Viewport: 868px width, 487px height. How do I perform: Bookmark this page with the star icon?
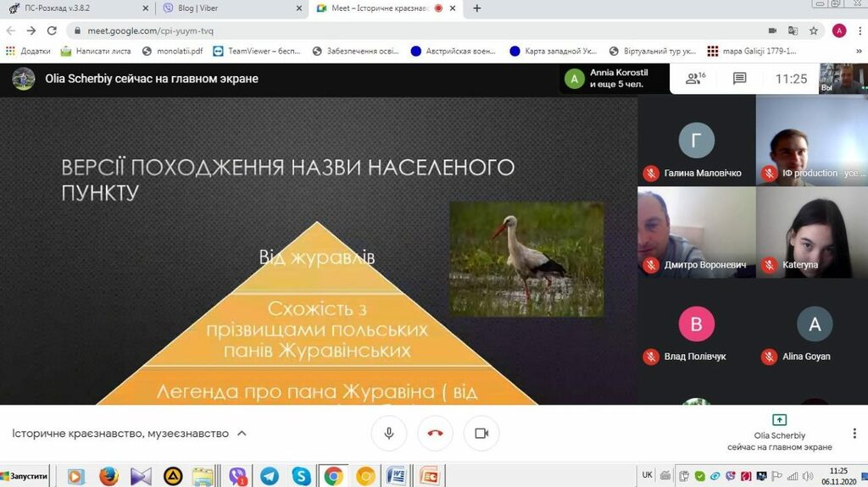coord(814,30)
